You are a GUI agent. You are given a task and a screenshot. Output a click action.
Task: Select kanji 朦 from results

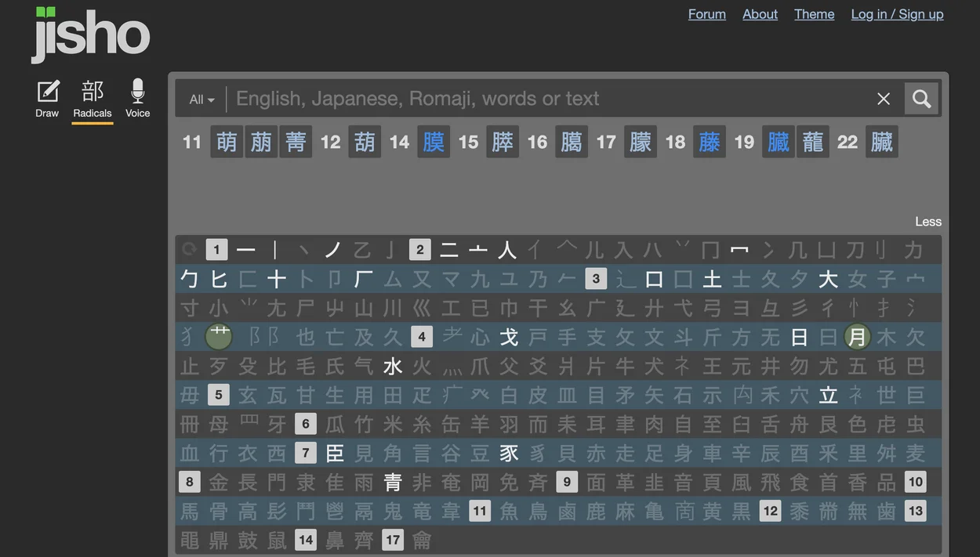point(641,142)
